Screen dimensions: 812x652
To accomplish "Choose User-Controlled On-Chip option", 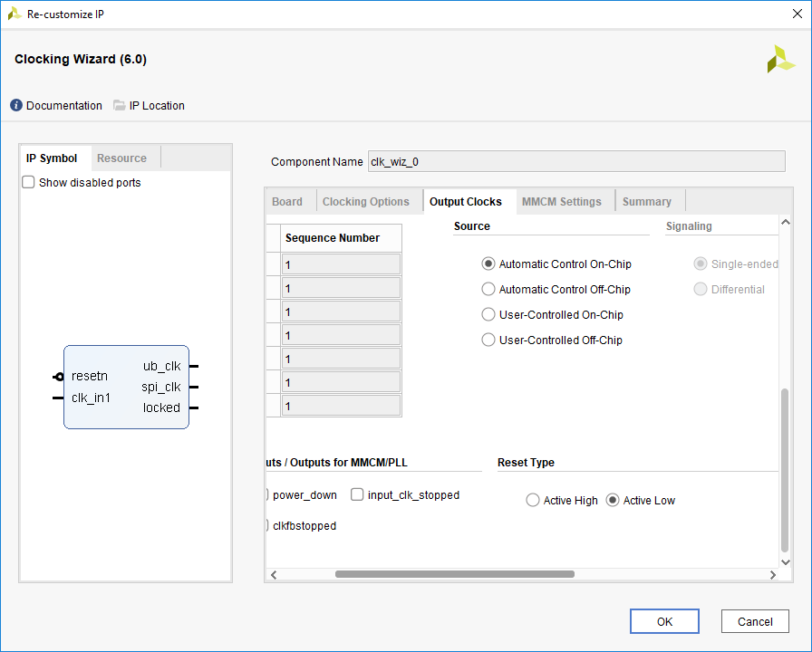I will pyautogui.click(x=488, y=314).
